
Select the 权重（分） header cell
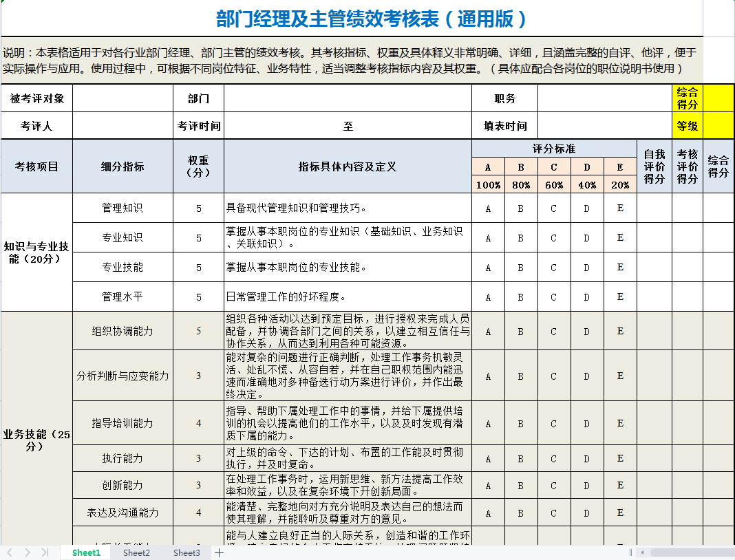[x=199, y=166]
